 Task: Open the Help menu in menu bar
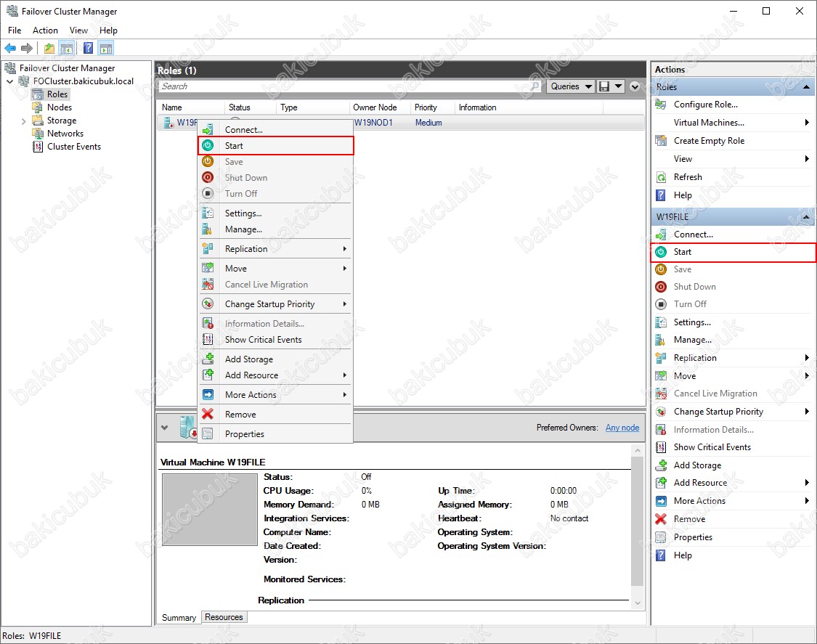pos(108,30)
